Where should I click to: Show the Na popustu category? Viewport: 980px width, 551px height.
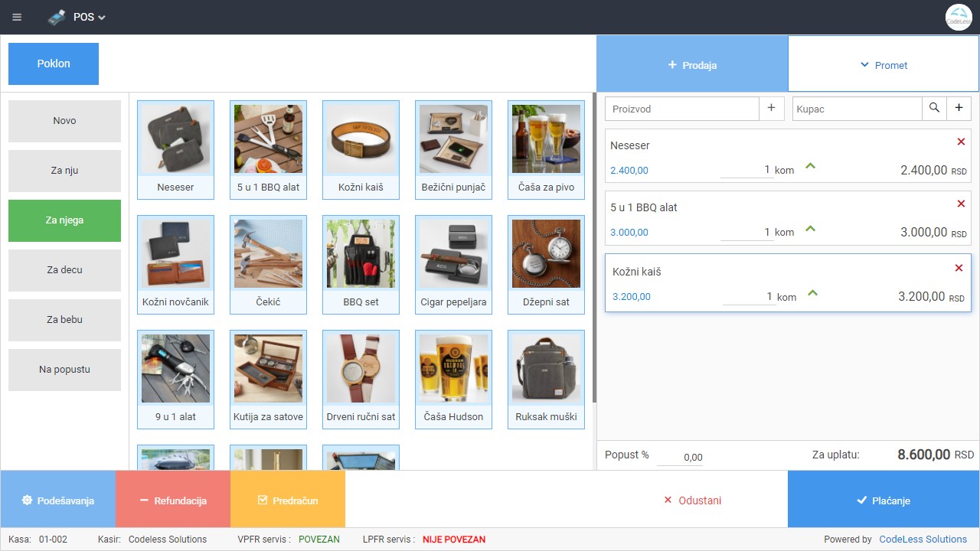[64, 370]
